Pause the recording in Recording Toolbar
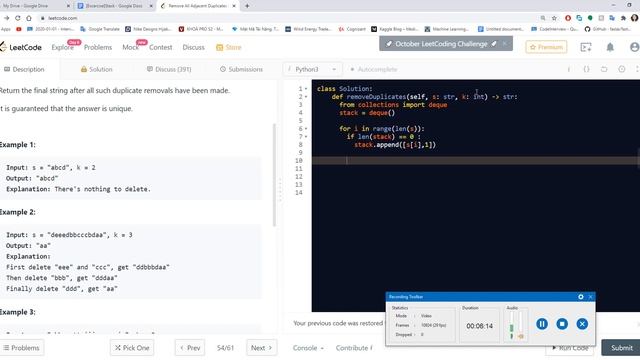The image size is (640, 360). pos(542,324)
